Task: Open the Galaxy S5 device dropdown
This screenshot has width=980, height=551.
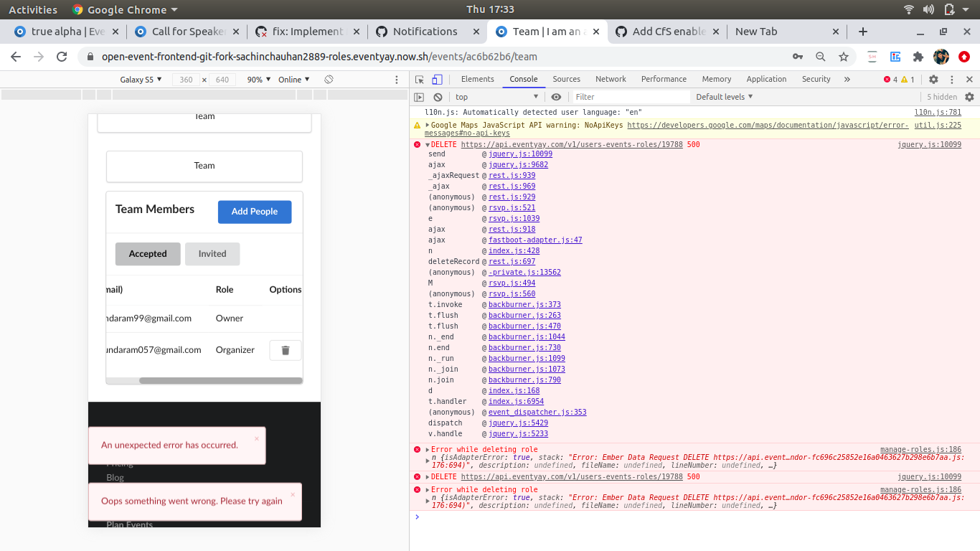Action: (x=141, y=80)
